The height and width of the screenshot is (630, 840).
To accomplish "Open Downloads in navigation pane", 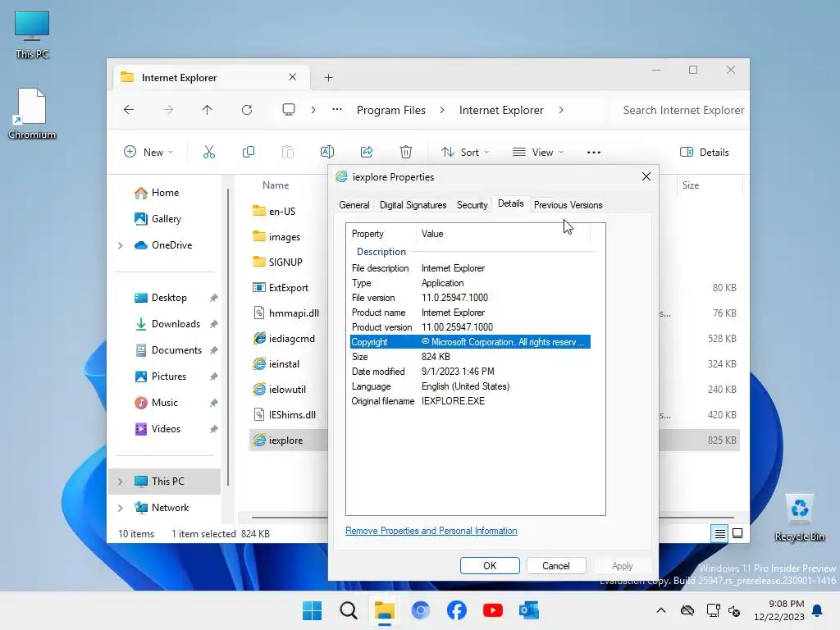I will coord(176,323).
